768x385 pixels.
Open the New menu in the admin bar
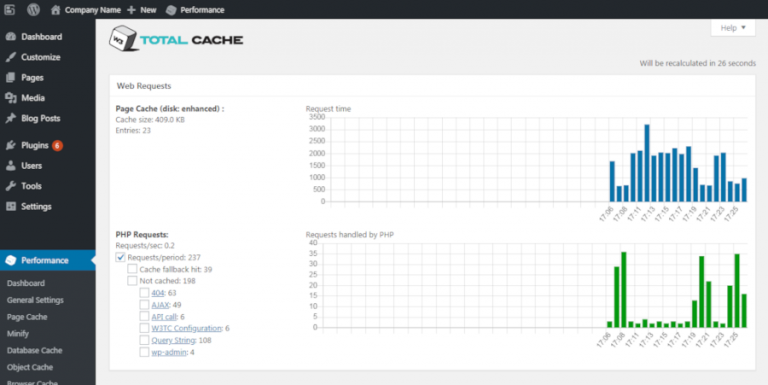tap(142, 10)
